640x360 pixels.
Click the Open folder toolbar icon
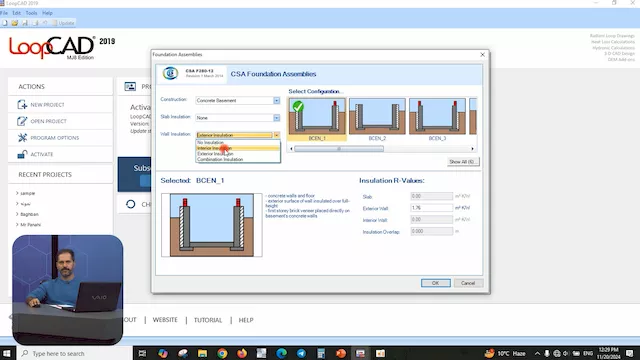(15, 23)
